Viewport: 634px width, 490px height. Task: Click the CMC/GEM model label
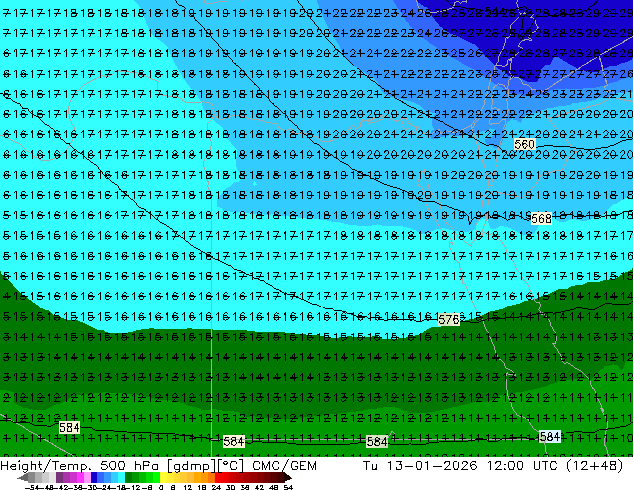284,466
